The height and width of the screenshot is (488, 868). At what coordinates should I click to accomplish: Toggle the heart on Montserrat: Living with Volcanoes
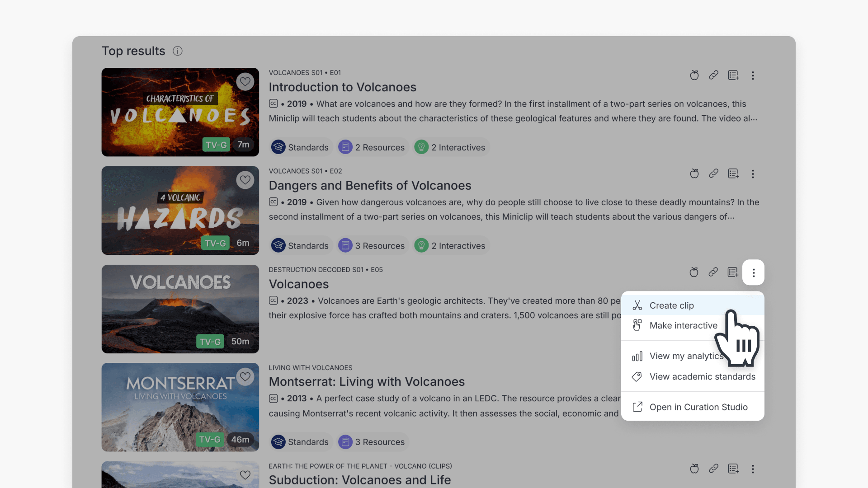pos(245,376)
